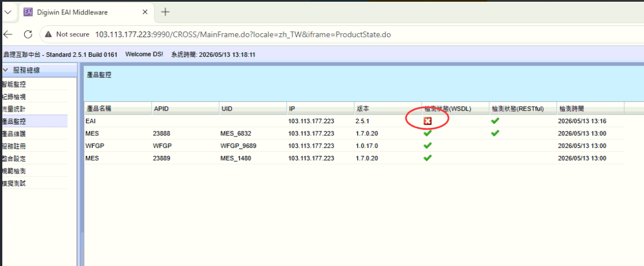Screen dimensions: 644x266
Task: Click the 產品監控 panel title
Action: click(99, 75)
